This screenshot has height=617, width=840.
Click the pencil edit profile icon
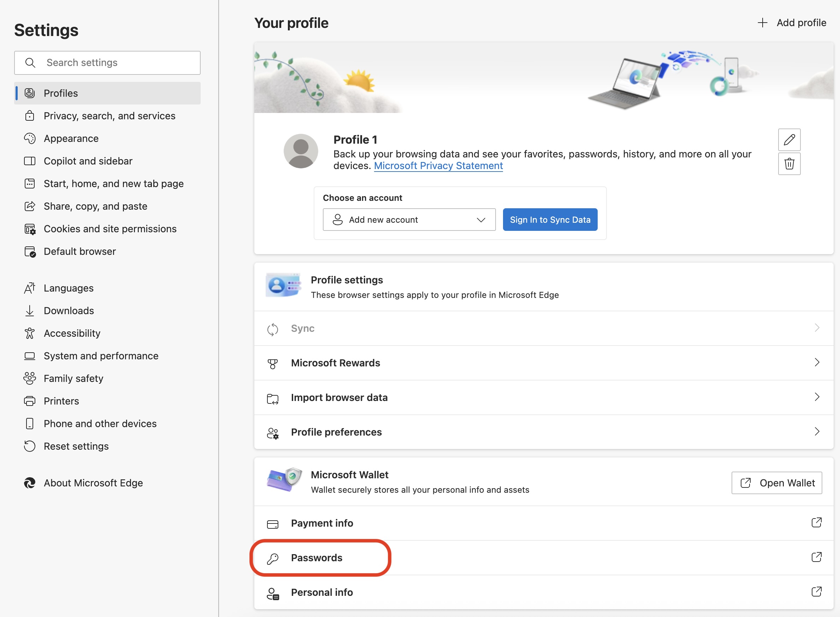pos(789,140)
